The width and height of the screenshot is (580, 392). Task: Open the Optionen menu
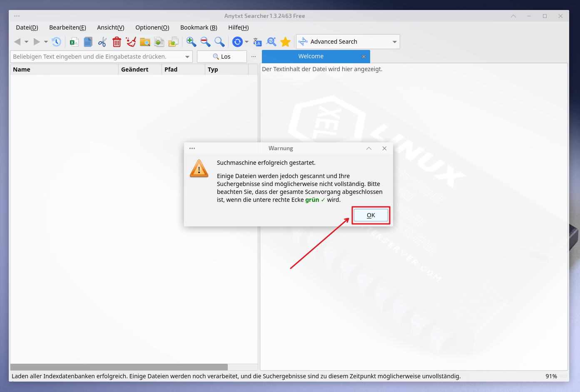point(152,27)
